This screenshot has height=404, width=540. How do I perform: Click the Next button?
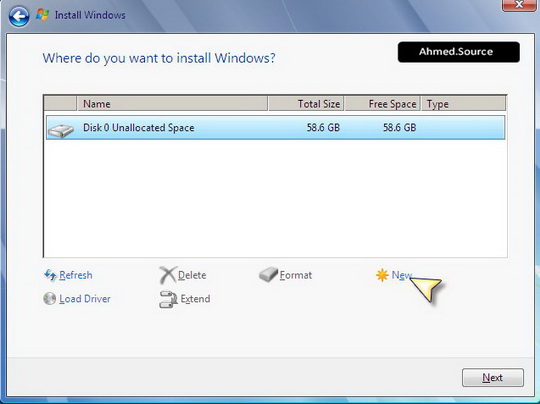click(x=493, y=377)
